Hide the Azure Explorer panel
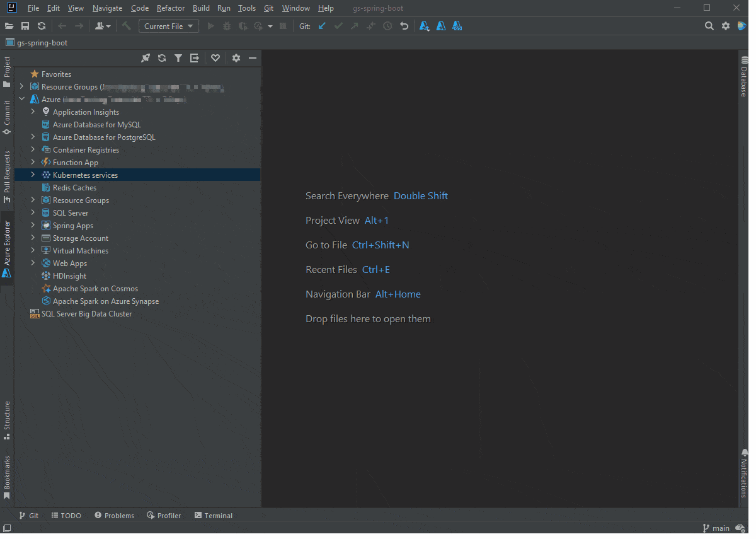The height and width of the screenshot is (539, 756). [253, 58]
